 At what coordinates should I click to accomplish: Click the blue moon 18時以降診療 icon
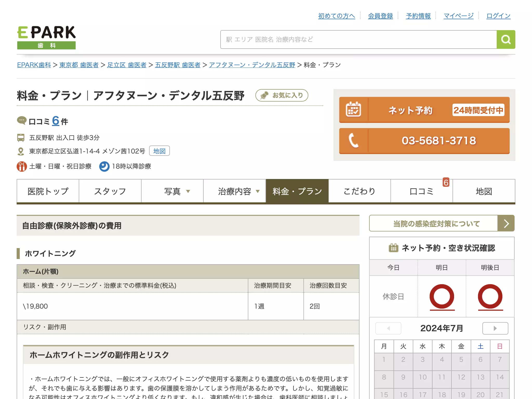(104, 167)
